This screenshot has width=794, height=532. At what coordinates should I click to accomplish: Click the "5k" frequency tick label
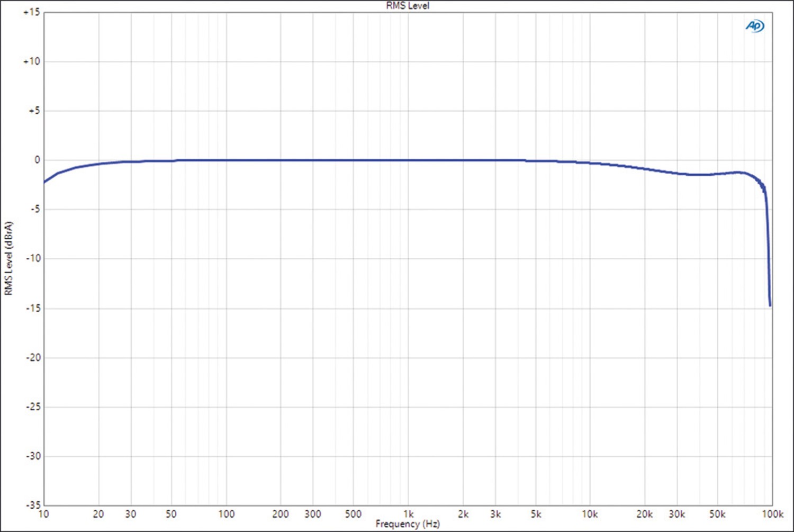536,514
